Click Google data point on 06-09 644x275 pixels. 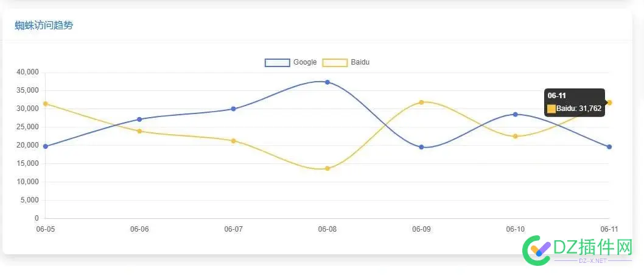[421, 147]
